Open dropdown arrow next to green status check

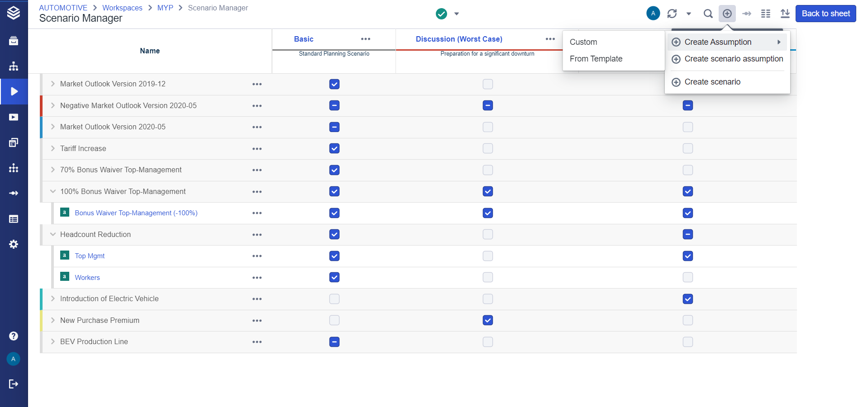[x=457, y=14]
